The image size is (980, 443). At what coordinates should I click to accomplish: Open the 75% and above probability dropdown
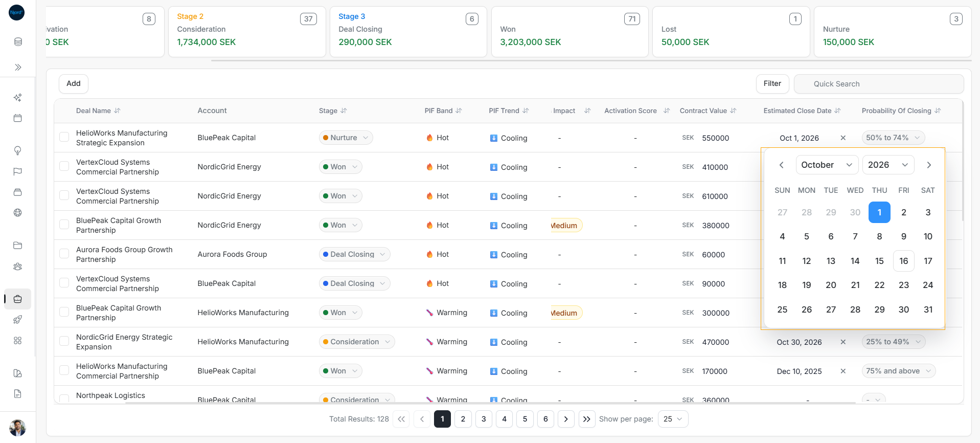pyautogui.click(x=899, y=371)
